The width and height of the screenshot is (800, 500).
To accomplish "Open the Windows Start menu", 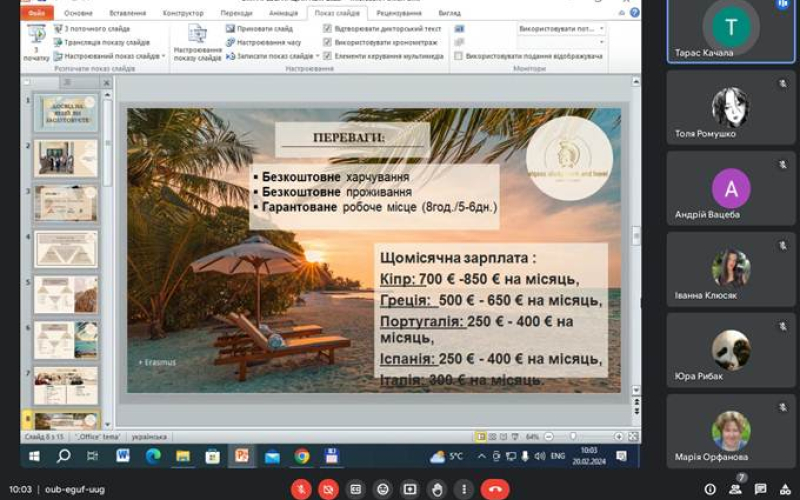I will pos(34,456).
